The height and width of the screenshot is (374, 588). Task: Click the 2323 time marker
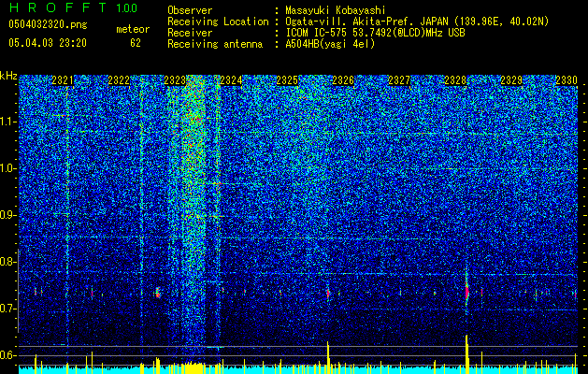tap(175, 80)
